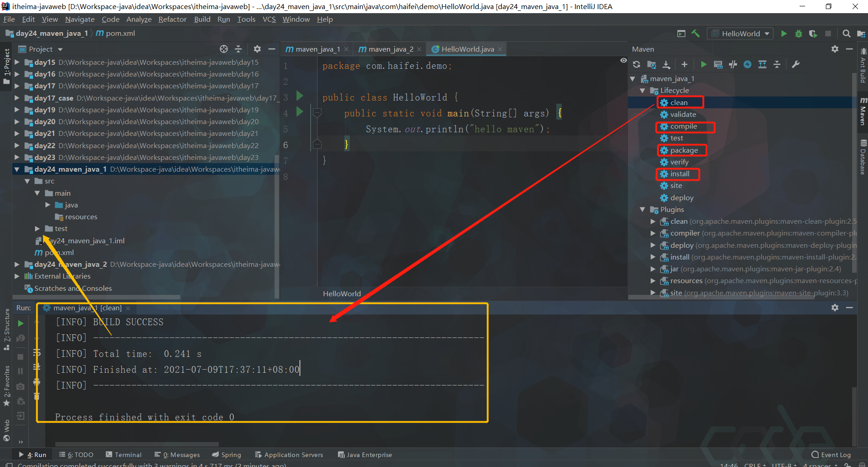Open Search Everywhere magnifier
The width and height of the screenshot is (868, 467).
[x=846, y=34]
